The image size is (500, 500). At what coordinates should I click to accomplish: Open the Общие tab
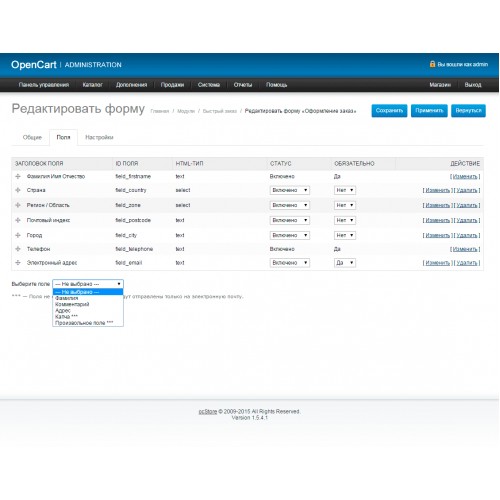tap(32, 137)
